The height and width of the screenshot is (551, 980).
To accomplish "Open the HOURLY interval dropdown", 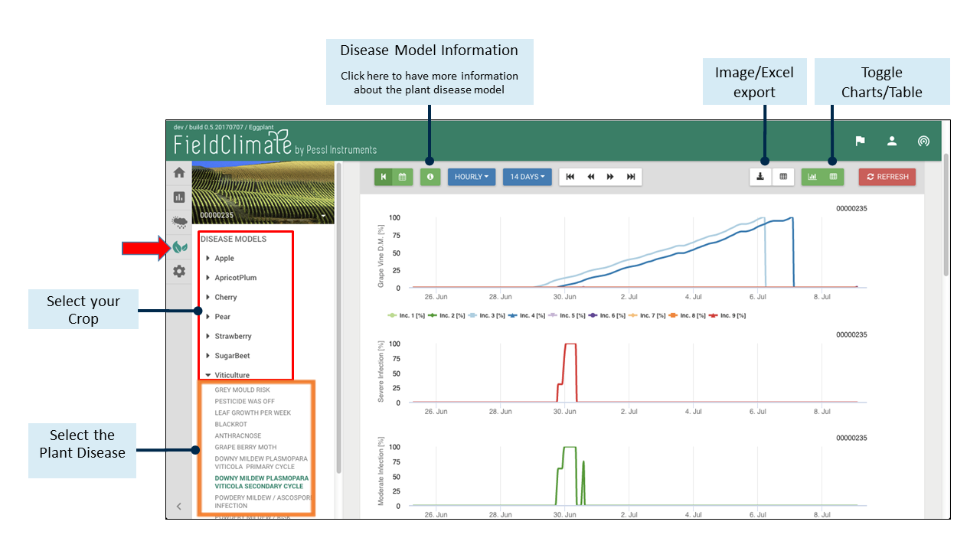I will click(472, 177).
